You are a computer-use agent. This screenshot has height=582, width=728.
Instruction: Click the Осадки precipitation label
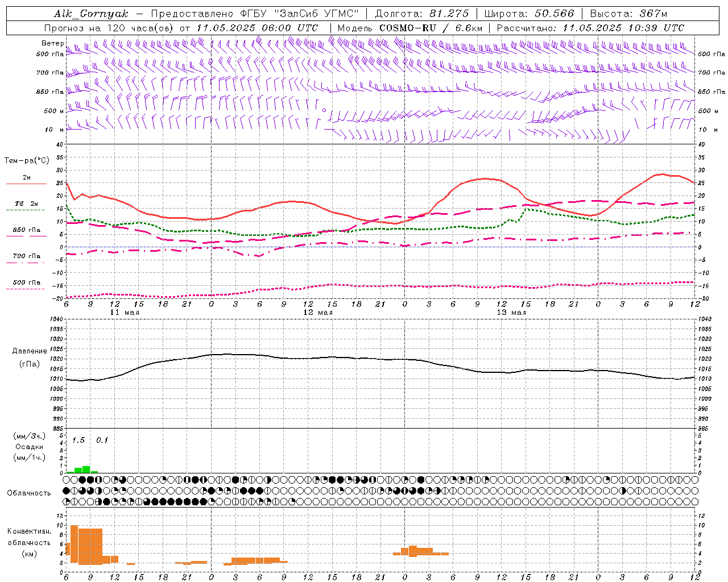pos(29,447)
